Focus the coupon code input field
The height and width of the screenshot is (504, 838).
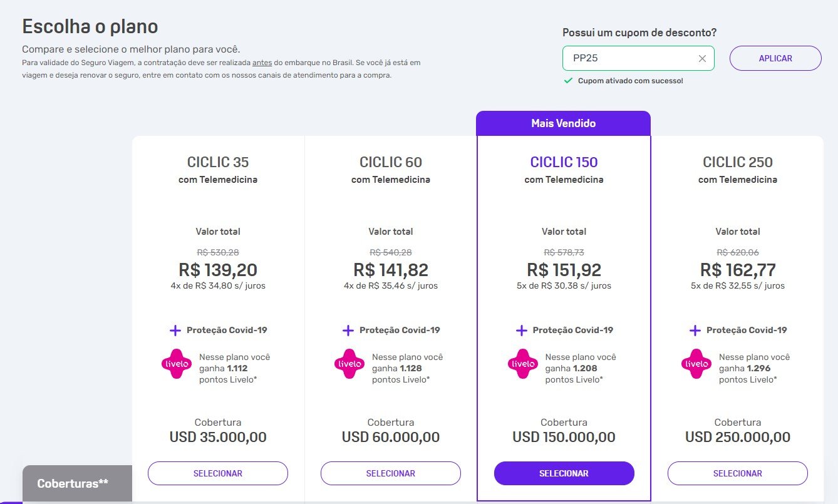pyautogui.click(x=629, y=58)
